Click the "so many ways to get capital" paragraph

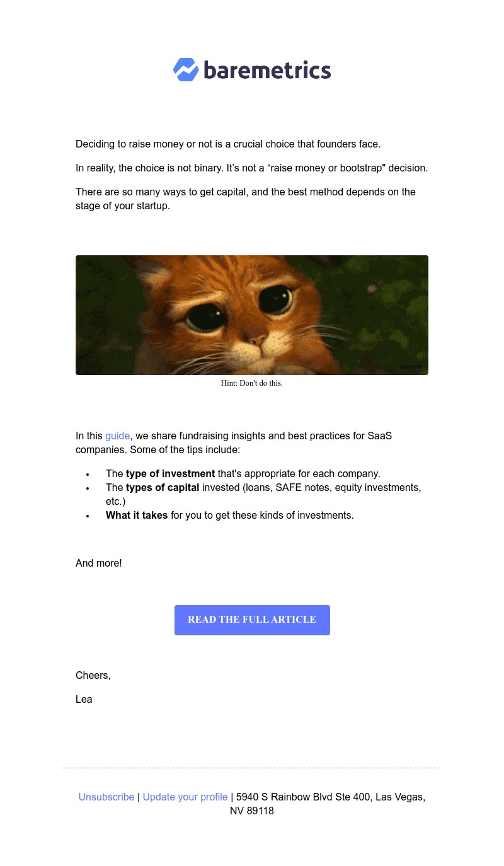(246, 199)
